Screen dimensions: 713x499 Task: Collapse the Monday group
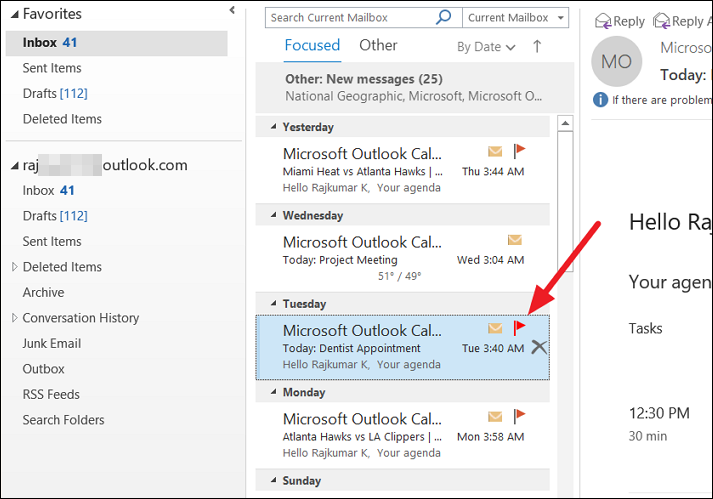273,392
